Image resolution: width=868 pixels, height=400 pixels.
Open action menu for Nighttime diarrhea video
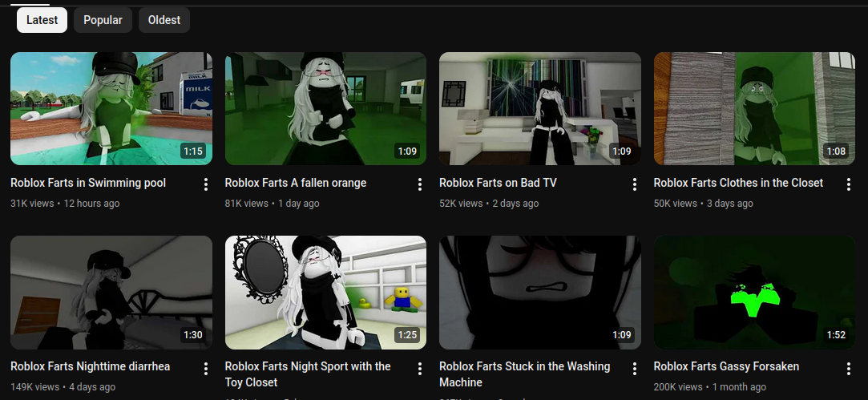[x=205, y=369]
